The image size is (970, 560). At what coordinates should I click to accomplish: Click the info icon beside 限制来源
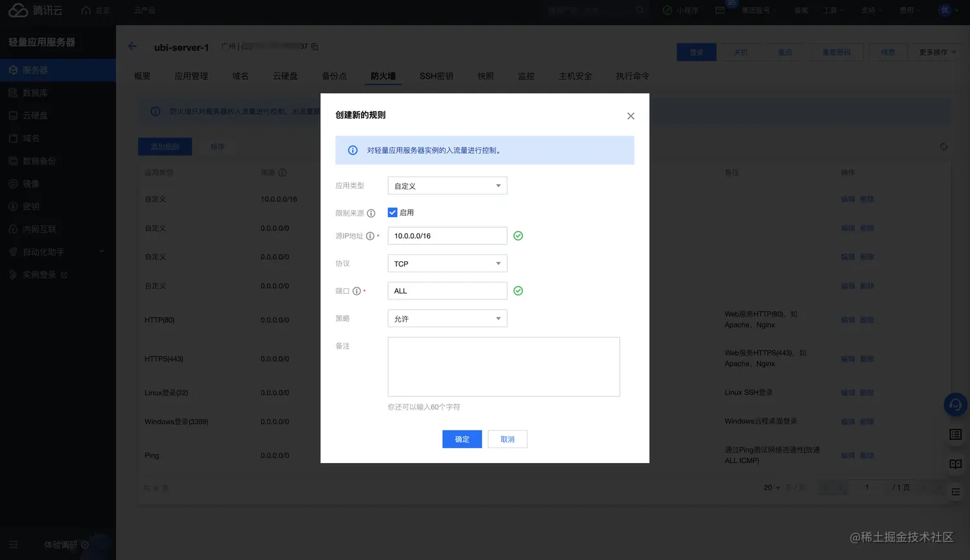pyautogui.click(x=371, y=213)
